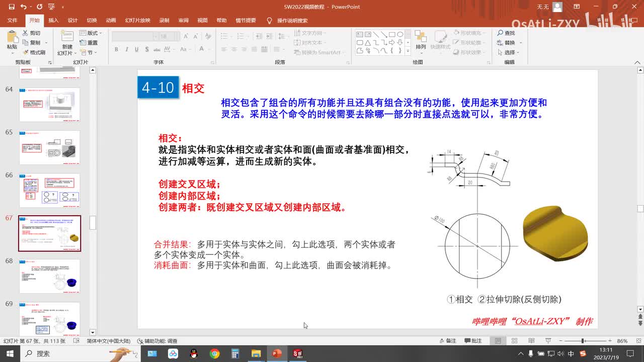This screenshot has width=644, height=362.
Task: Click the Find (查找) magnifier button
Action: [x=506, y=33]
